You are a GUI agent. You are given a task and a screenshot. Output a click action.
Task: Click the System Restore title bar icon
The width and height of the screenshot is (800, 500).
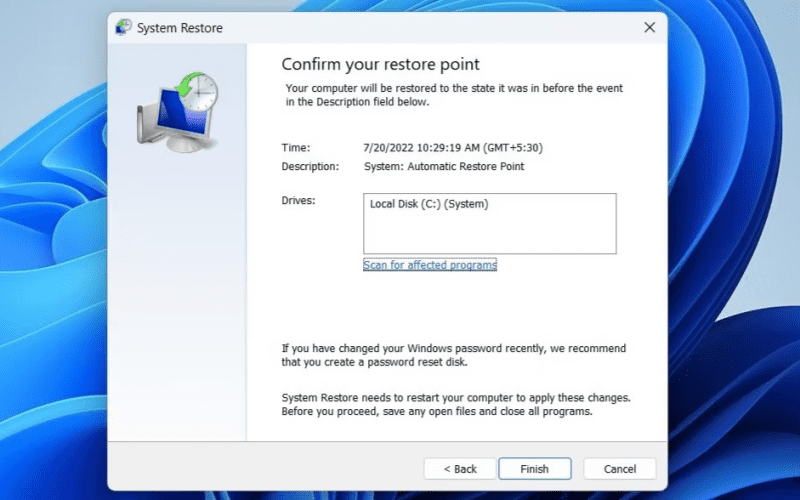point(123,28)
